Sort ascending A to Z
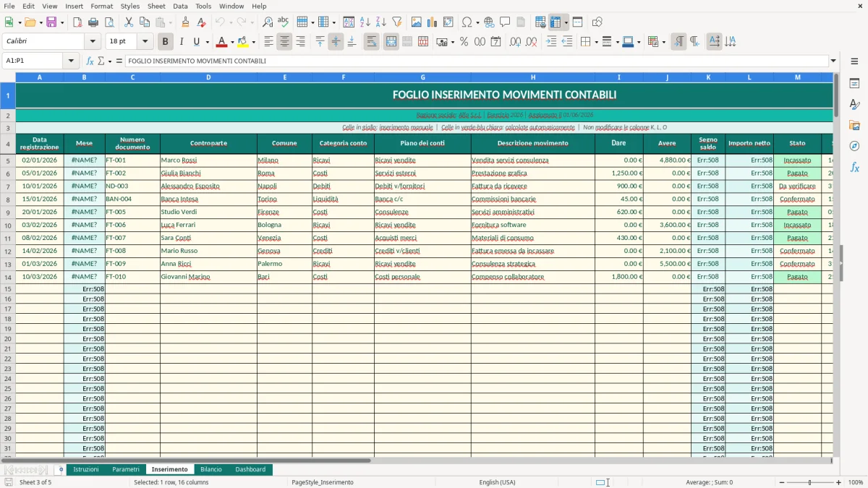This screenshot has width=868, height=488. point(365,22)
